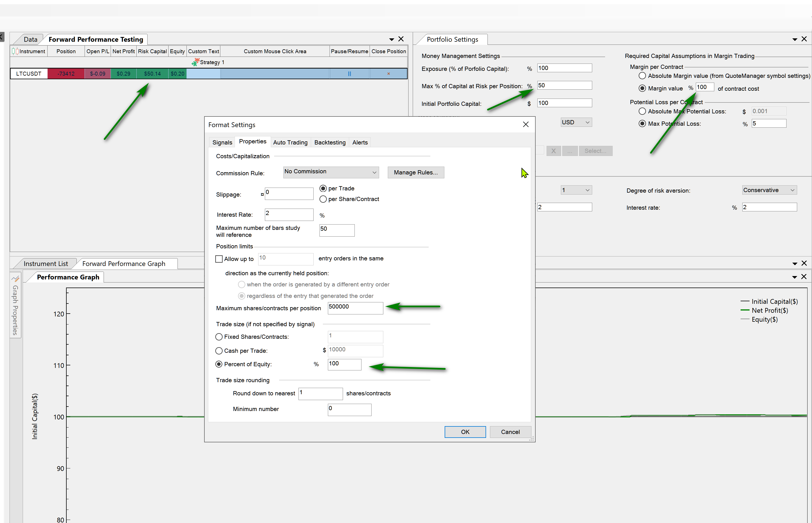Open the Commission Rule dropdown
The height and width of the screenshot is (523, 812).
pos(331,172)
